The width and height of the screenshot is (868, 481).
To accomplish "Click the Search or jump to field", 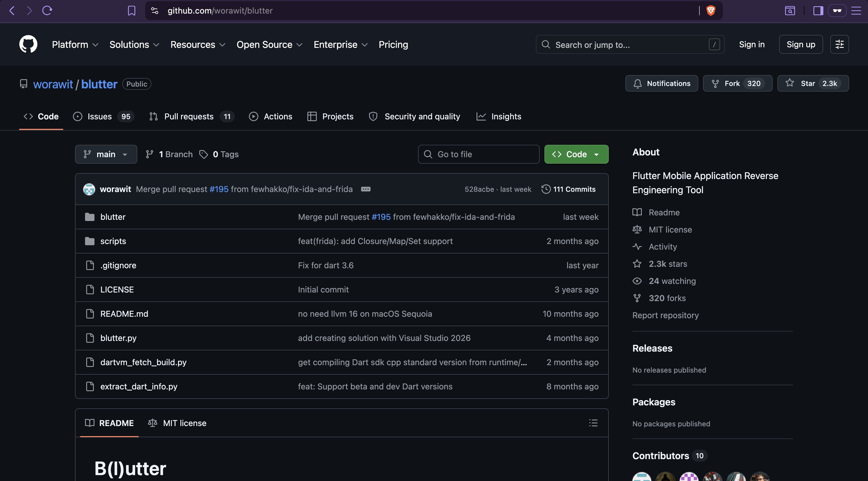I will [x=630, y=45].
